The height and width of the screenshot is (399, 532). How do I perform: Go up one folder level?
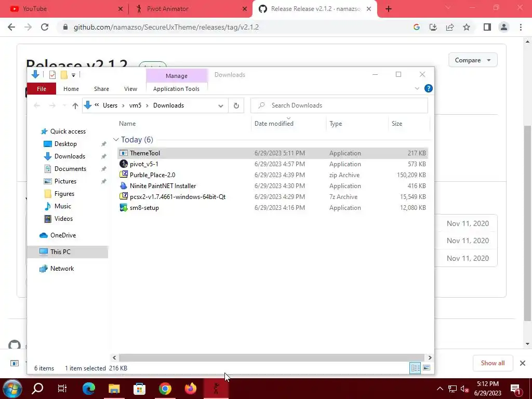click(x=75, y=105)
